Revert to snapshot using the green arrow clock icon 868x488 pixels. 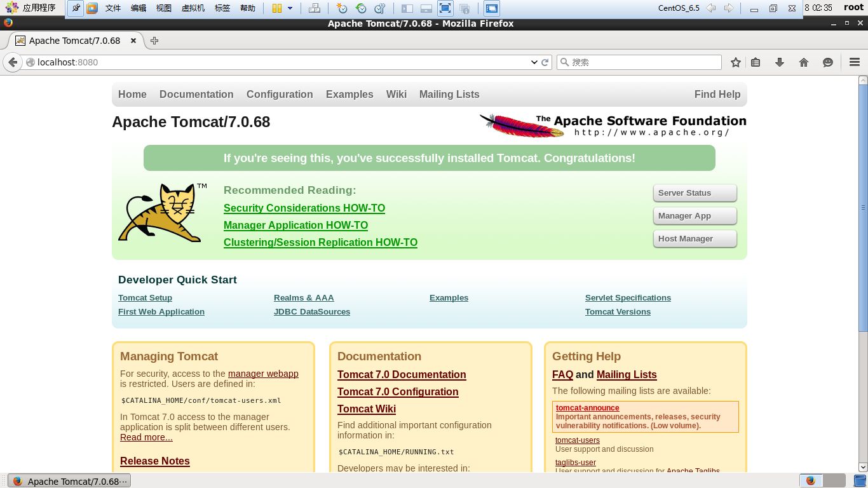(x=361, y=8)
